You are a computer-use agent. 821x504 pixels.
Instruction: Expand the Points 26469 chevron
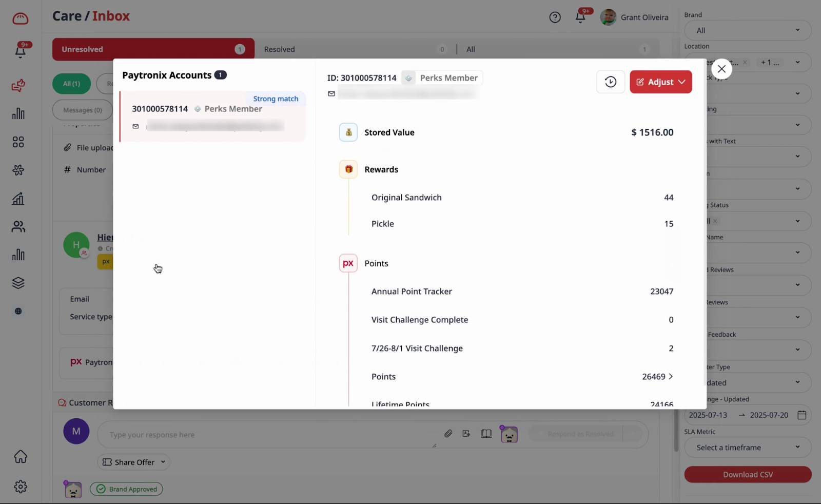pos(671,376)
